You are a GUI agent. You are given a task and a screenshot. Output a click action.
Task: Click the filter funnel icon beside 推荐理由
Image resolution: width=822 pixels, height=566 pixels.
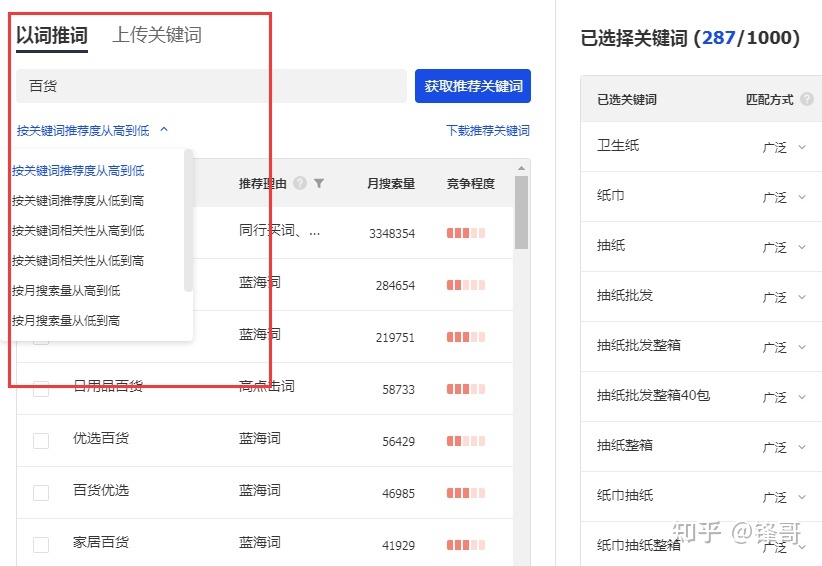click(319, 184)
